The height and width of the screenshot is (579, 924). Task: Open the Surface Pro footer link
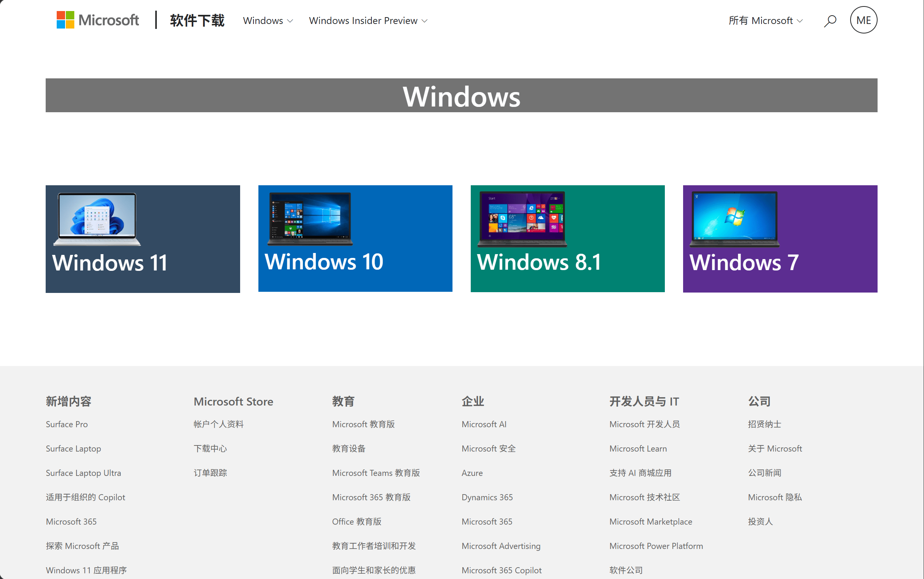point(67,424)
